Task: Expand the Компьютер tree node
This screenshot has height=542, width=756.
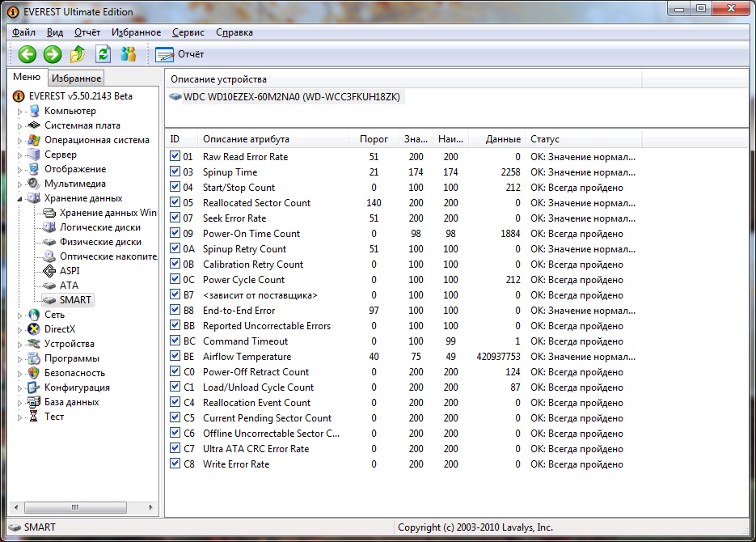Action: tap(19, 112)
